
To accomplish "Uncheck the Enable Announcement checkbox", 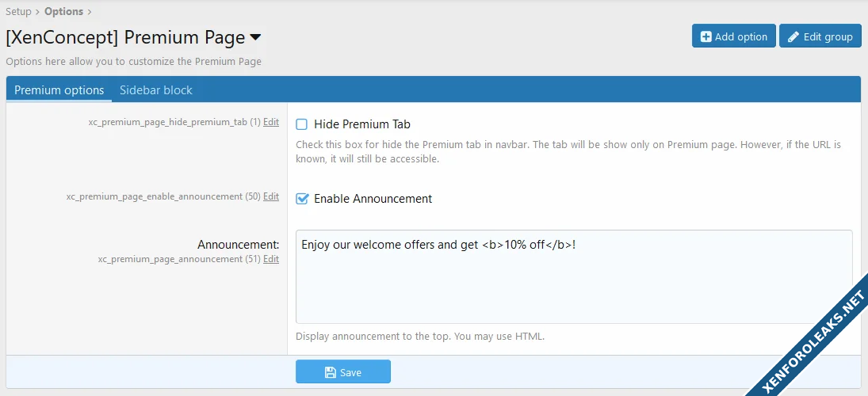I will pyautogui.click(x=301, y=199).
